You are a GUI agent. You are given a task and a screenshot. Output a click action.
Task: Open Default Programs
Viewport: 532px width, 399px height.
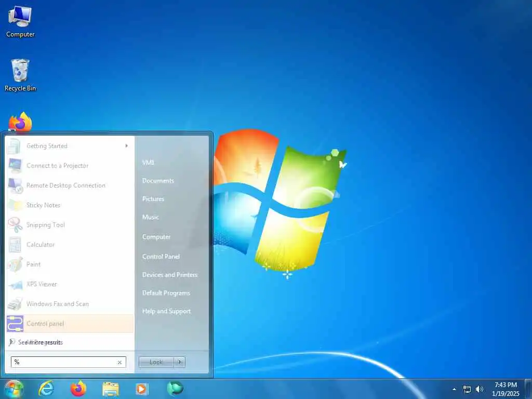pyautogui.click(x=166, y=293)
